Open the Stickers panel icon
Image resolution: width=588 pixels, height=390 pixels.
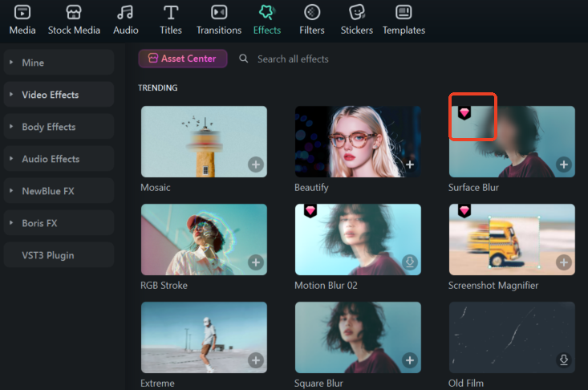[x=357, y=13]
